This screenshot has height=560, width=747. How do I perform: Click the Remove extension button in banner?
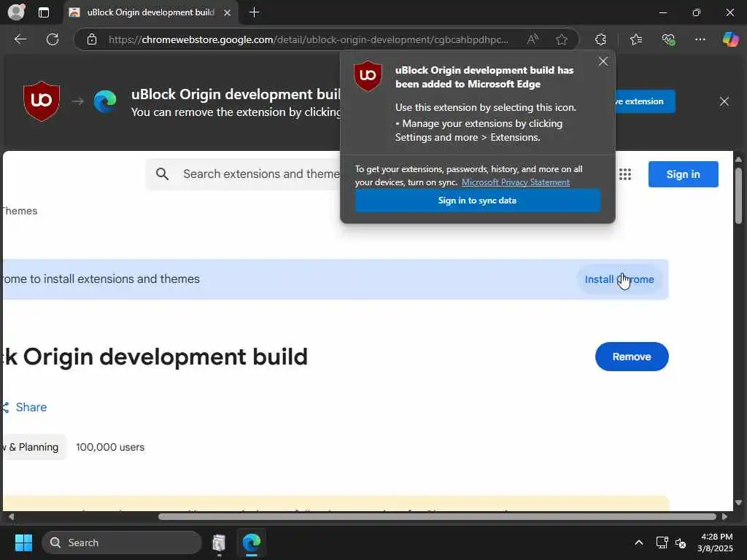coord(645,101)
